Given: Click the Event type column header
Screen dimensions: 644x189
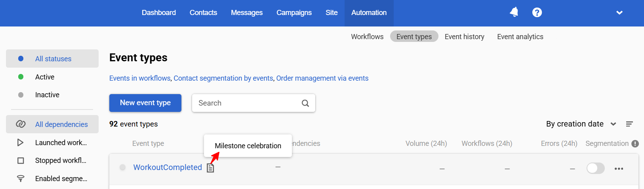Looking at the screenshot, I should tap(148, 144).
